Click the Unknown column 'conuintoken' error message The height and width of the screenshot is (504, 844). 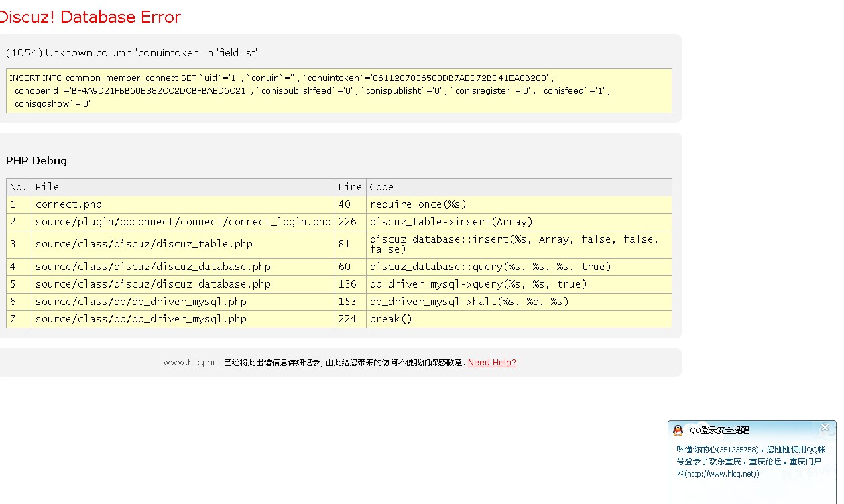[131, 53]
